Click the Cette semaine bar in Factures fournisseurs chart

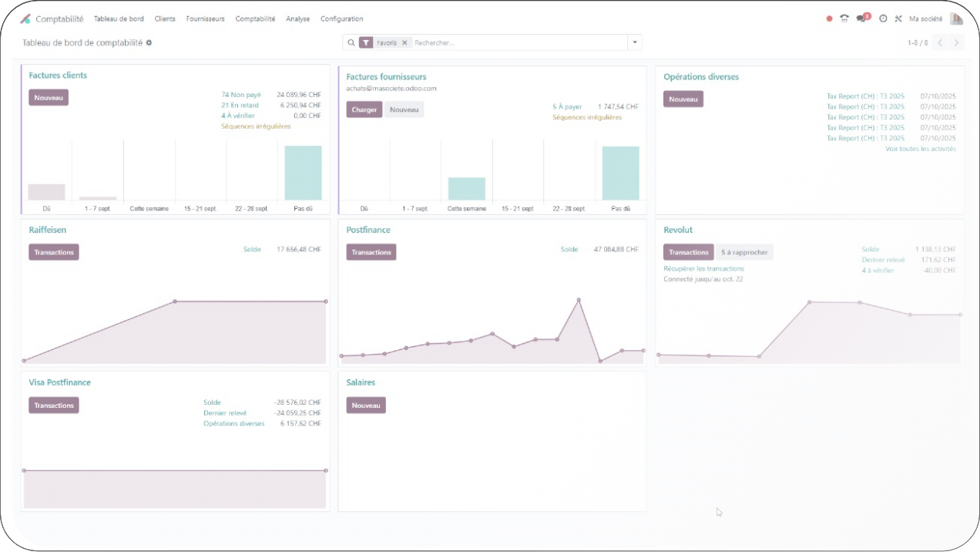pyautogui.click(x=467, y=189)
